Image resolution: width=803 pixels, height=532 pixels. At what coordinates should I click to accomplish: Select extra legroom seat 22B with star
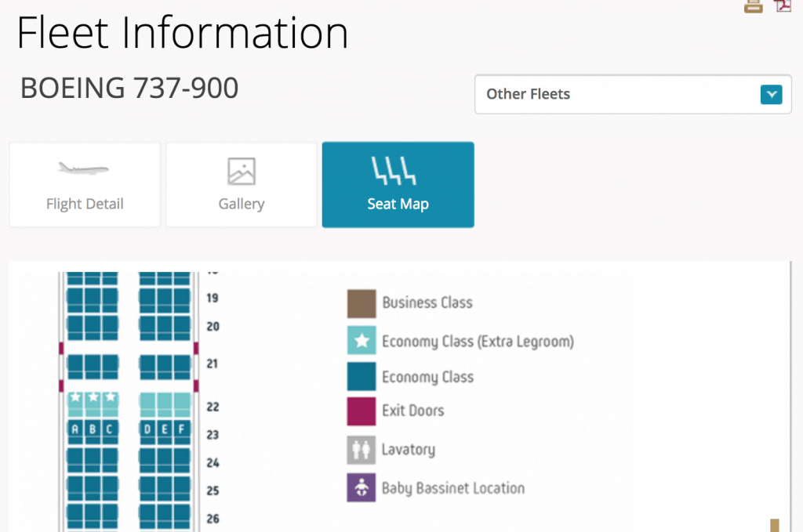[x=93, y=400]
